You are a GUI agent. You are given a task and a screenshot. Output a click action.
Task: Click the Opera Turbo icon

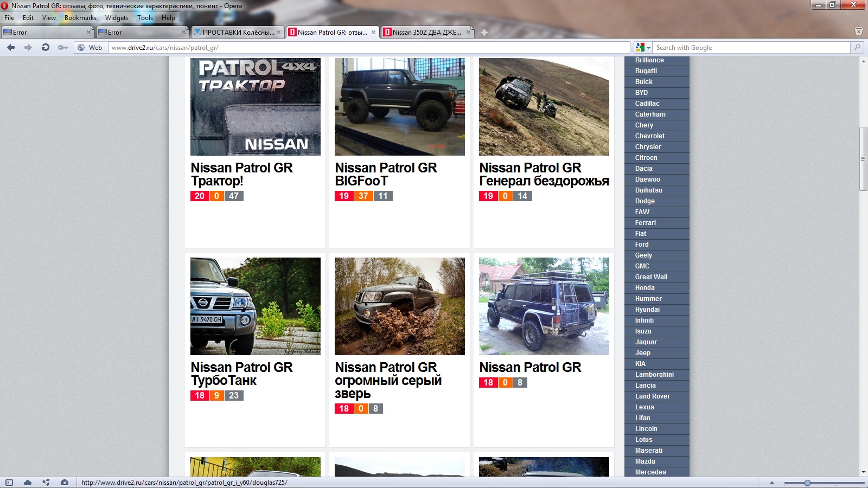click(65, 483)
